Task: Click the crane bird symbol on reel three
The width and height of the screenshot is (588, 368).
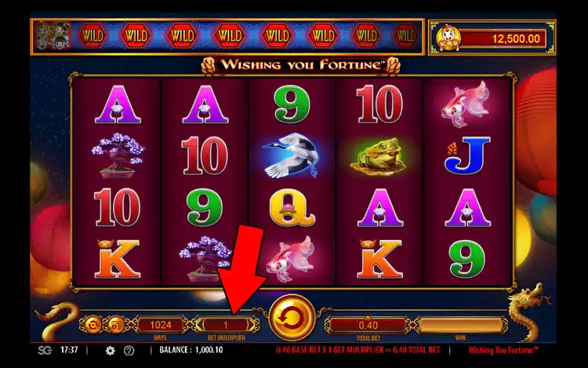Action: (292, 155)
